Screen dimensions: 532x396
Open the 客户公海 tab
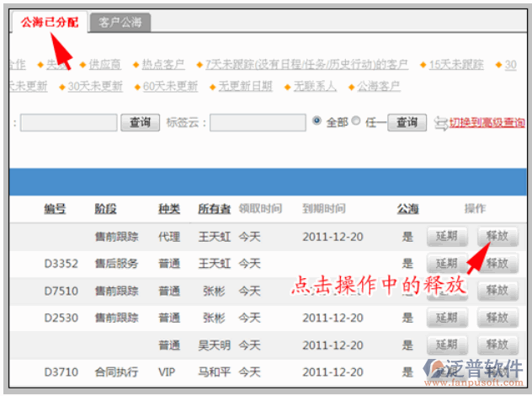point(122,23)
